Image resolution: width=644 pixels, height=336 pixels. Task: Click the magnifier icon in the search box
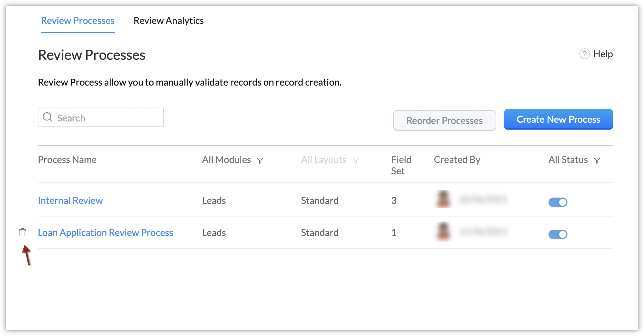(x=48, y=117)
